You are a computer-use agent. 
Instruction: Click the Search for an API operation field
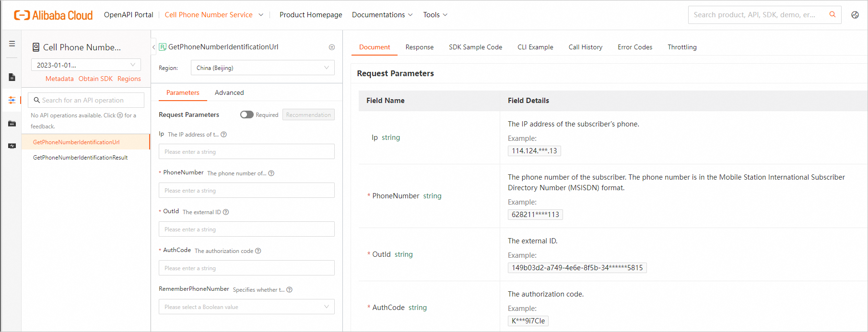pyautogui.click(x=86, y=100)
